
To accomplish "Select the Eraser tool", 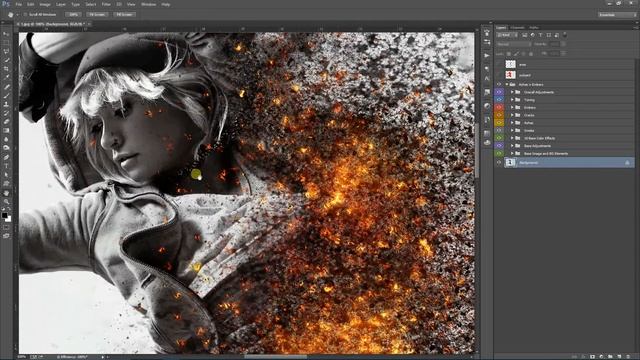I will tap(6, 122).
